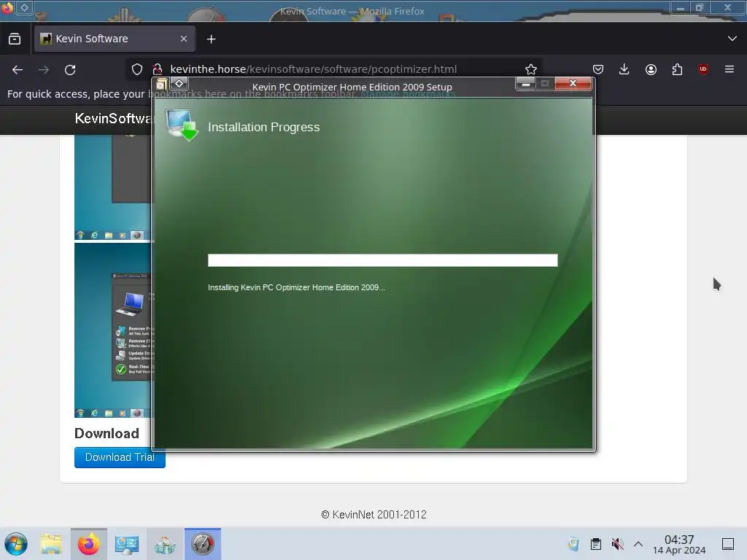Open the Firefox View icon
747x560 pixels.
pyautogui.click(x=15, y=39)
